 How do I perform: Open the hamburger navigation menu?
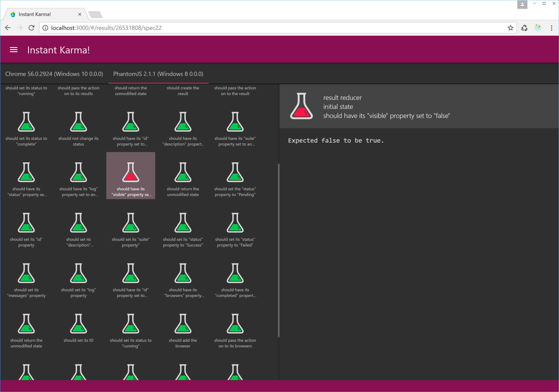(x=14, y=50)
